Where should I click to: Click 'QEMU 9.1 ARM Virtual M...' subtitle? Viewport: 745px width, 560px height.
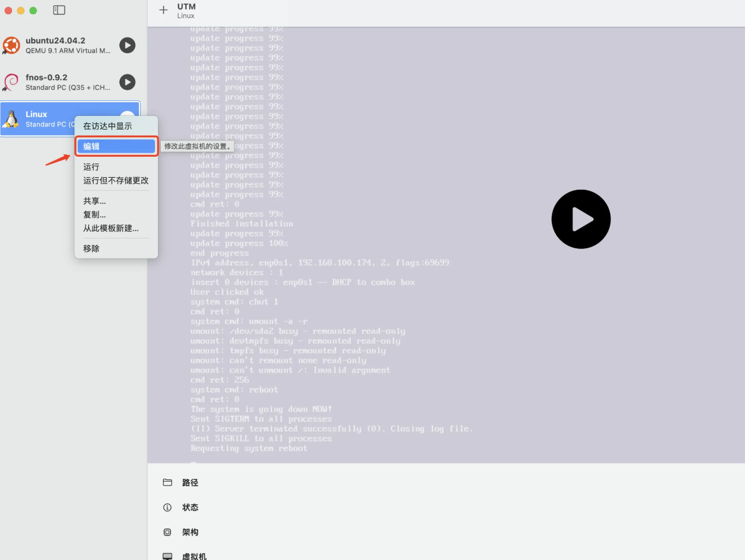(x=68, y=51)
